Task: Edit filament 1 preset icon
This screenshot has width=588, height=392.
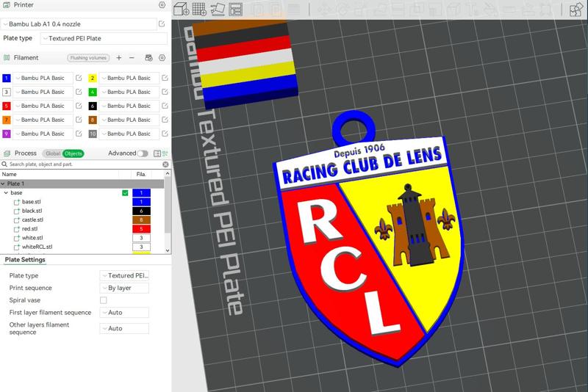Action: tap(79, 78)
